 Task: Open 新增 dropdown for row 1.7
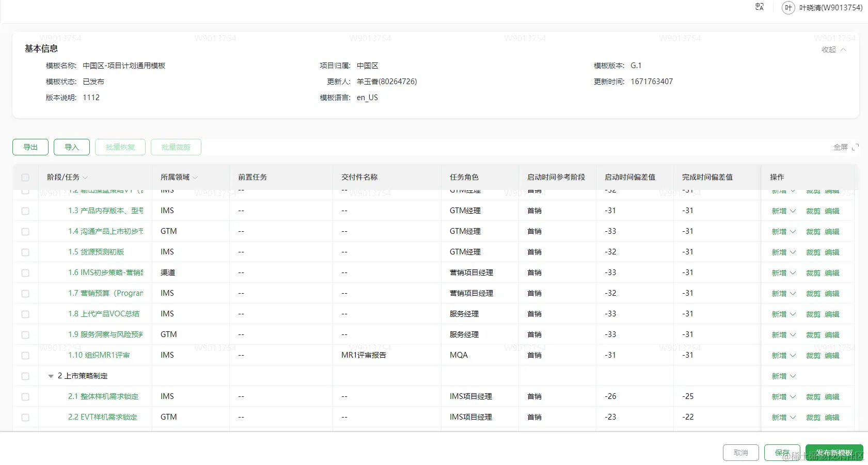point(783,294)
